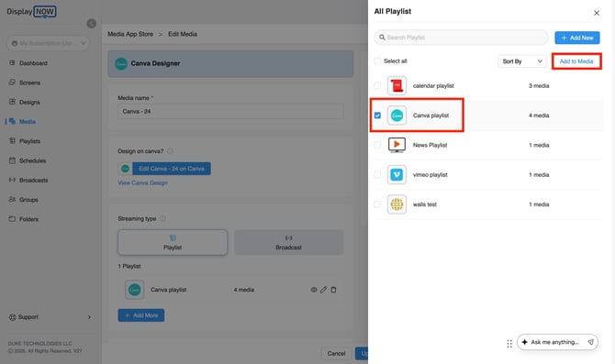Click the Folders sidebar icon

12,219
